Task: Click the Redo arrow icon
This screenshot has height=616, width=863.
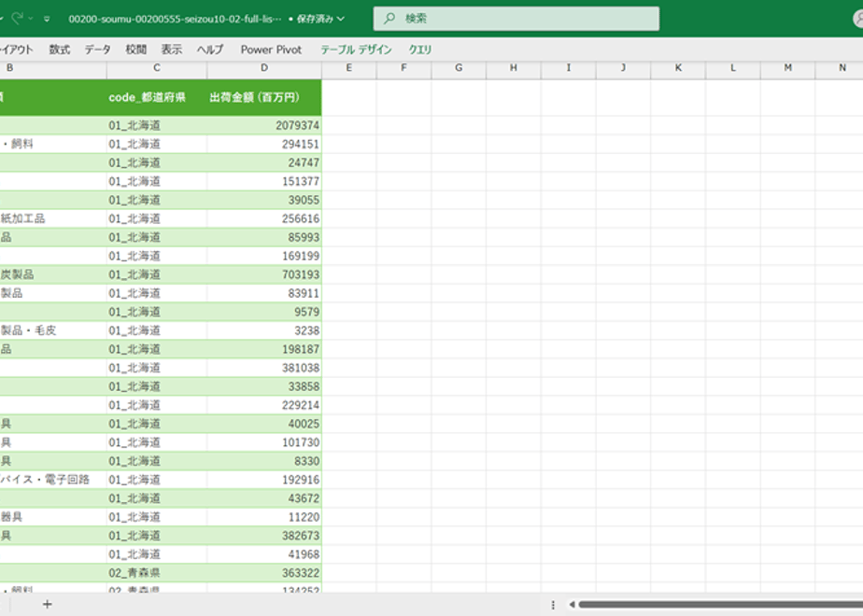Action: [x=17, y=18]
